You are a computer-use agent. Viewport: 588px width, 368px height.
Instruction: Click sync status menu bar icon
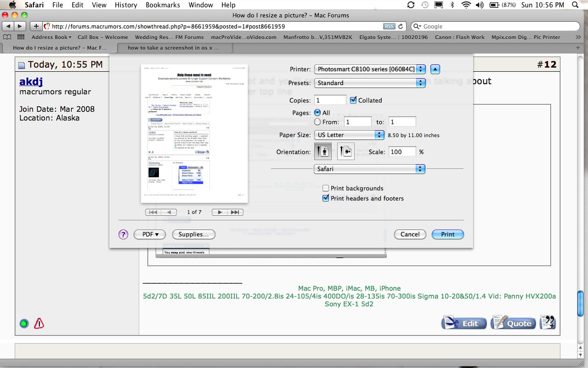pos(411,5)
